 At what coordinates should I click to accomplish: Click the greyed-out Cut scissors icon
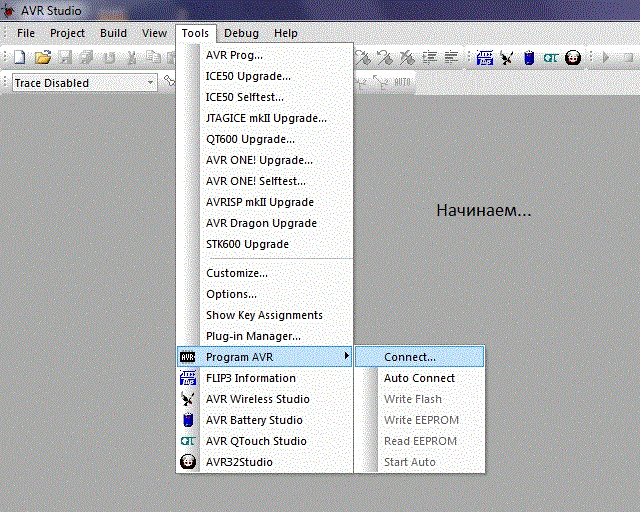(131, 58)
